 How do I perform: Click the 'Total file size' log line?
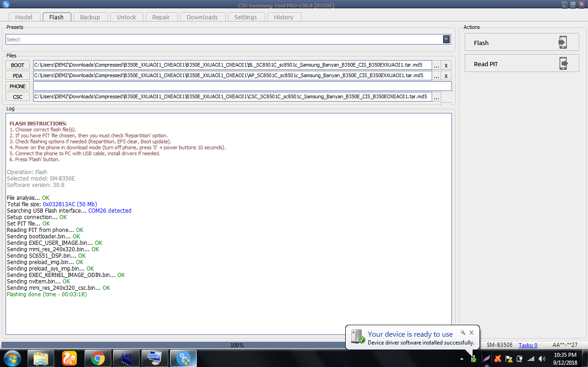tap(52, 204)
